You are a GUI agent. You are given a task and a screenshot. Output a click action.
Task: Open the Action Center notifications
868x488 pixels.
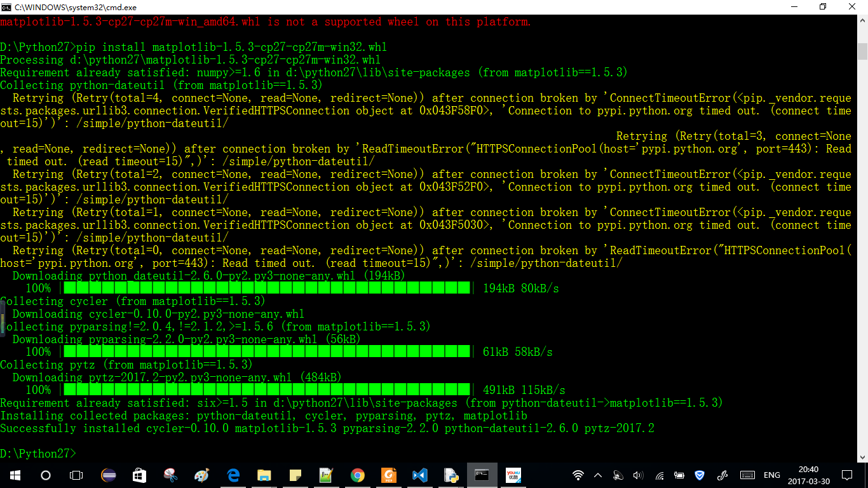[847, 475]
